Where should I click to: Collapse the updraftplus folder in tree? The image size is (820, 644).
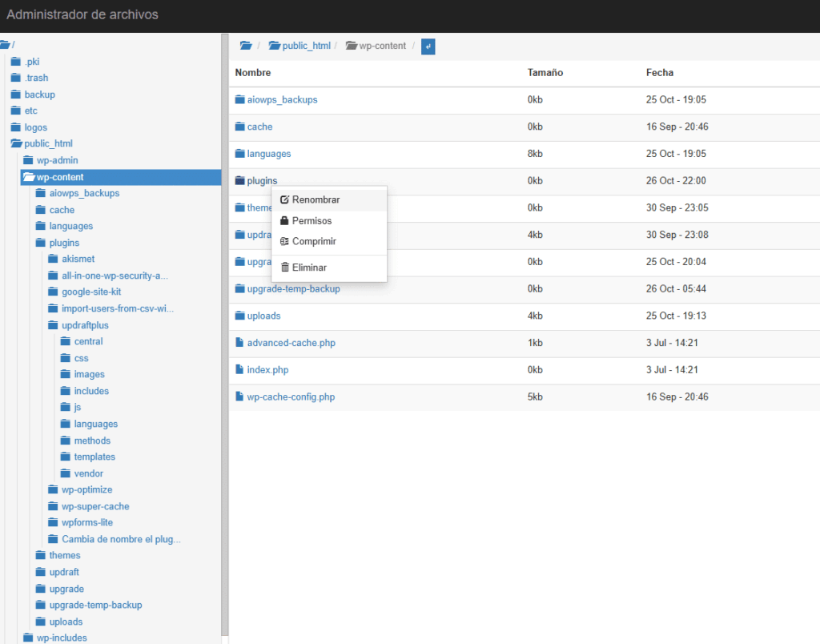pos(54,325)
